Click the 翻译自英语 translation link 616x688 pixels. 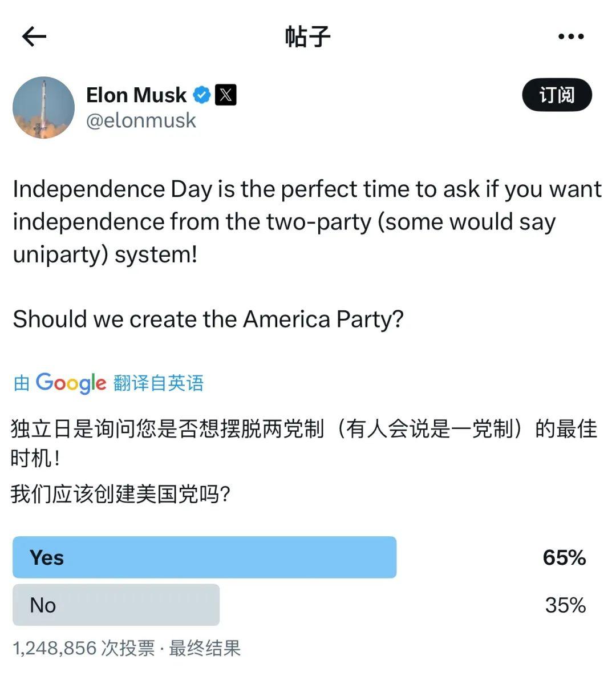pos(159,383)
